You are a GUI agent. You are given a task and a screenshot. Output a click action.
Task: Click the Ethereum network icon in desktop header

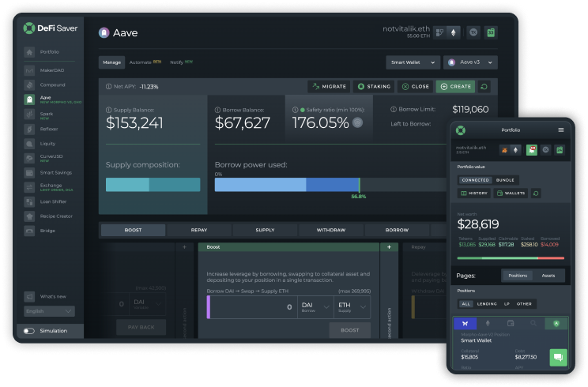tap(454, 32)
